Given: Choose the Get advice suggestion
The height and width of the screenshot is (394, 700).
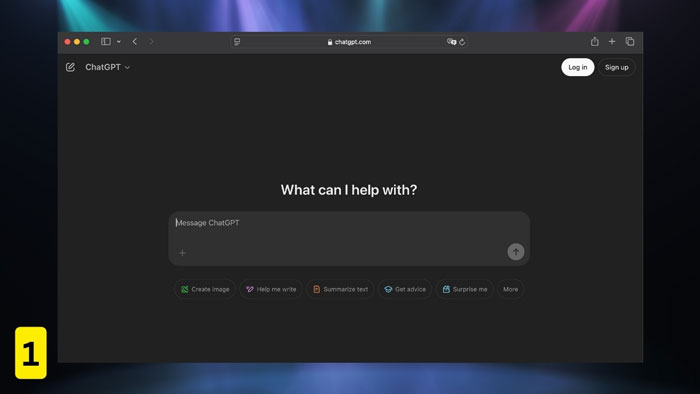Looking at the screenshot, I should (405, 290).
